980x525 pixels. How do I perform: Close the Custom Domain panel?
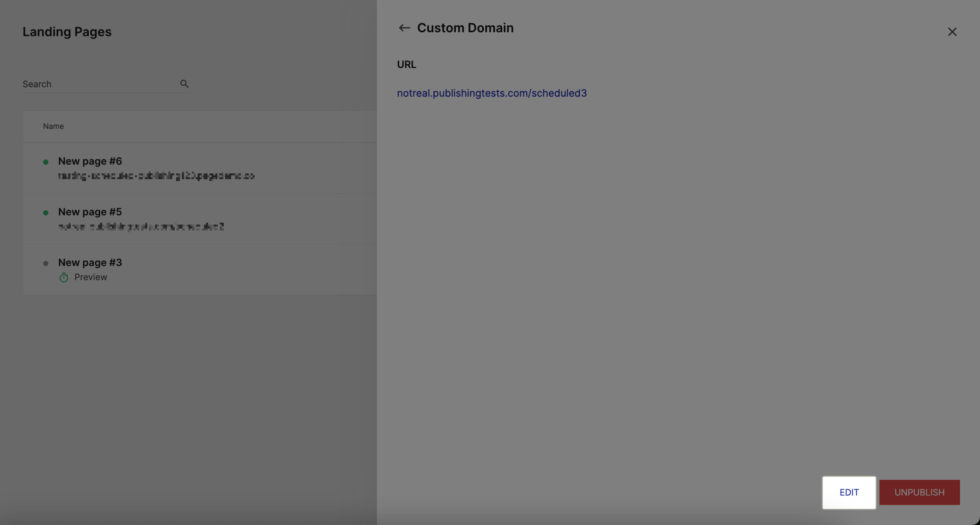(x=952, y=32)
